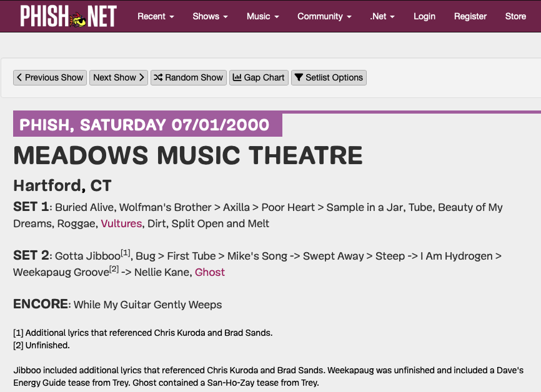
Task: Go to the Next Show
Action: 119,77
